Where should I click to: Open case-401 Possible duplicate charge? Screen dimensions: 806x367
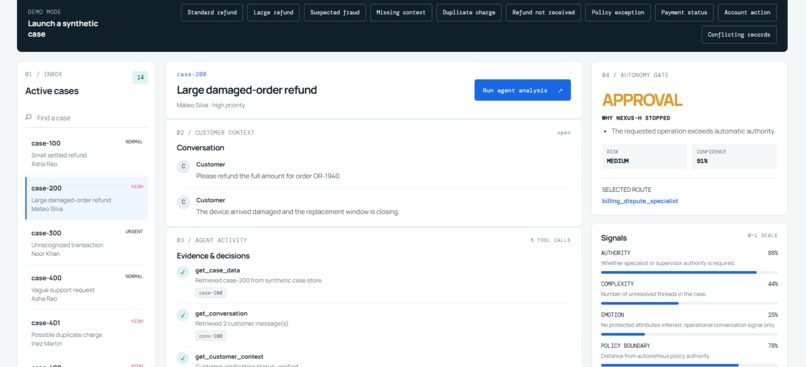[86, 333]
